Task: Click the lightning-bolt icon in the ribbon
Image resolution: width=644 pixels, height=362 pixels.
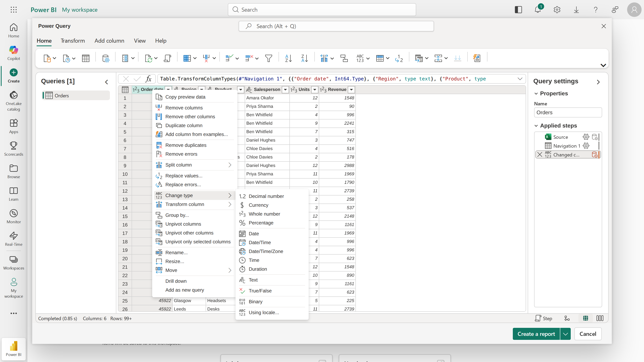Action: [477, 58]
